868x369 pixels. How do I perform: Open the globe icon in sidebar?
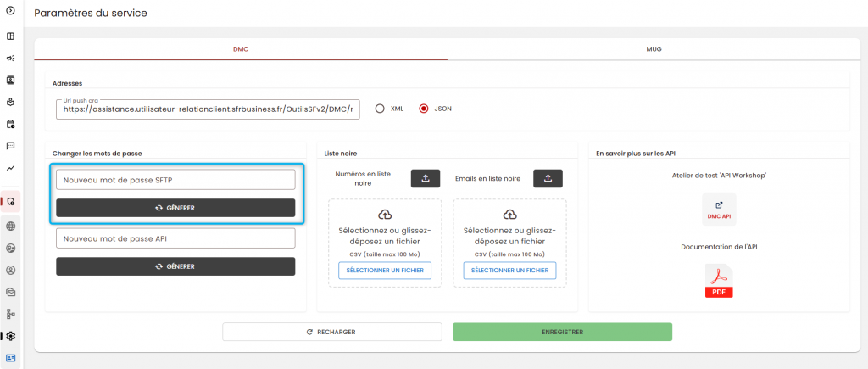coord(10,226)
